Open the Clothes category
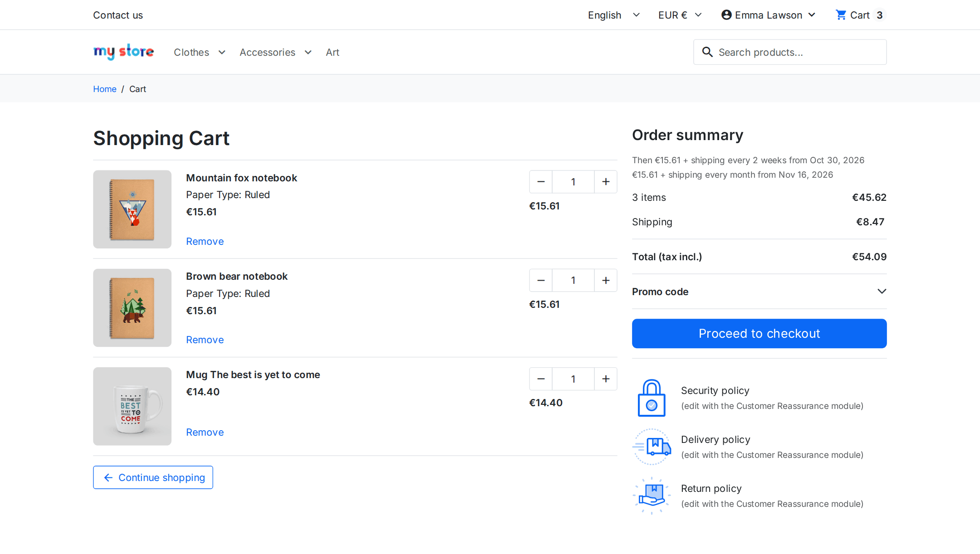This screenshot has height=554, width=980. 191,52
